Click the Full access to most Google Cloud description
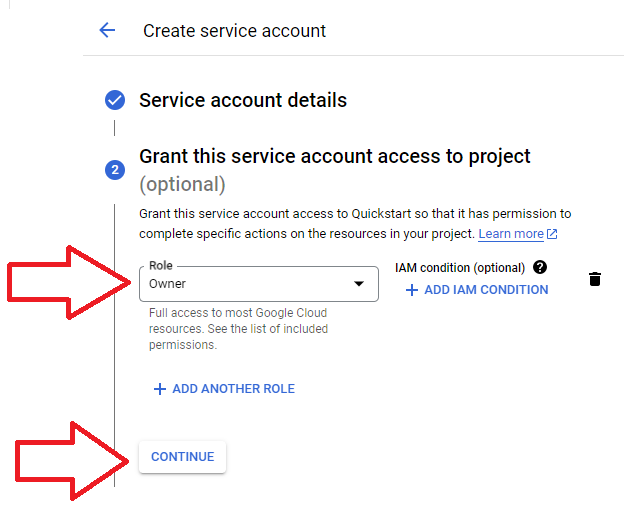624x511 pixels. 238,329
